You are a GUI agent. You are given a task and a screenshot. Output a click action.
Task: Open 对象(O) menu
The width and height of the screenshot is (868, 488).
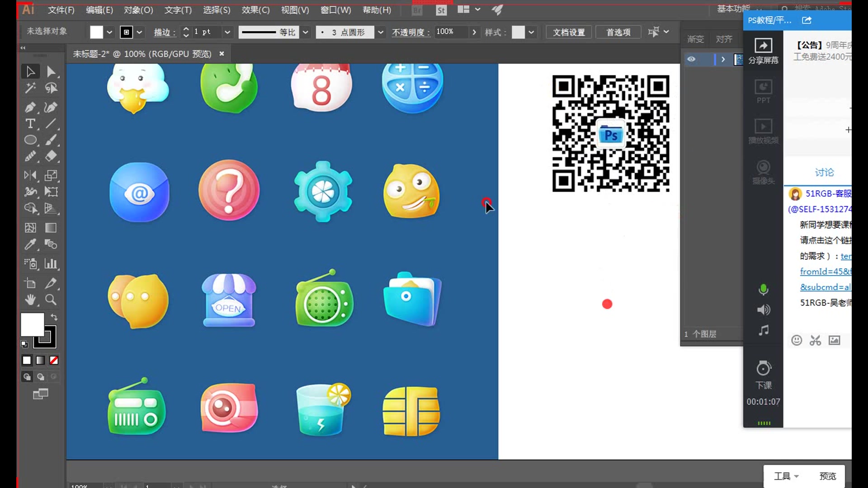138,10
